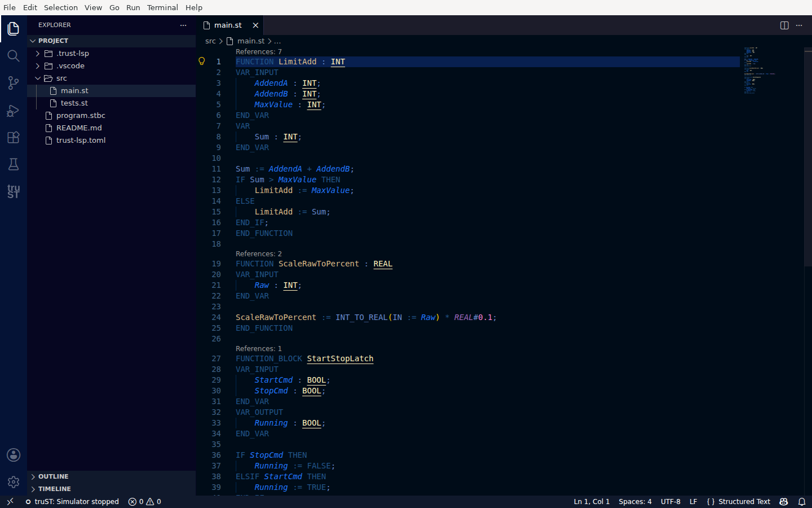Open Run and Debug view icon

coord(14,110)
